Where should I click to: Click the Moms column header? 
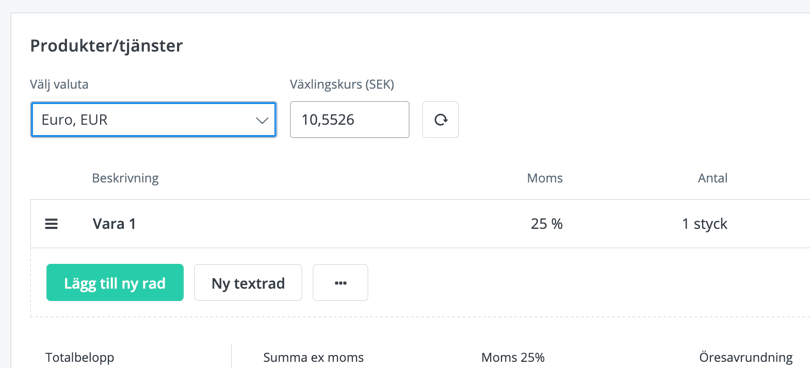[x=544, y=178]
